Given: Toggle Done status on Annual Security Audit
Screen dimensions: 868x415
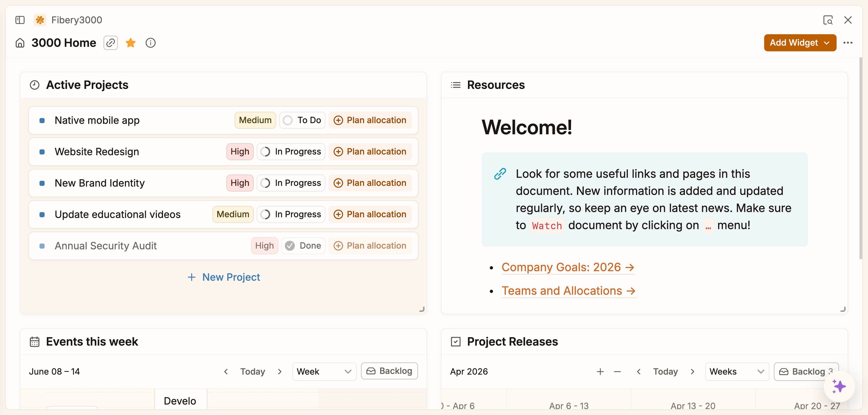Looking at the screenshot, I should [x=290, y=246].
